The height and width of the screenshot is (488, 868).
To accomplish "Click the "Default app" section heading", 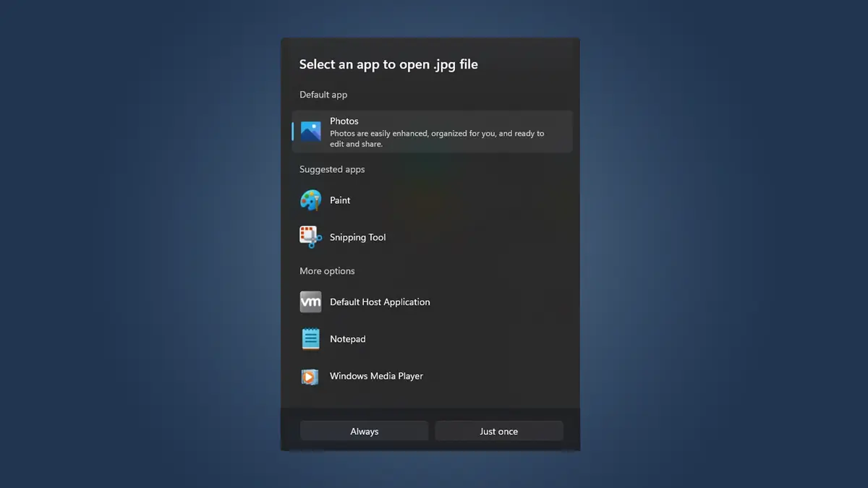I will 323,95.
